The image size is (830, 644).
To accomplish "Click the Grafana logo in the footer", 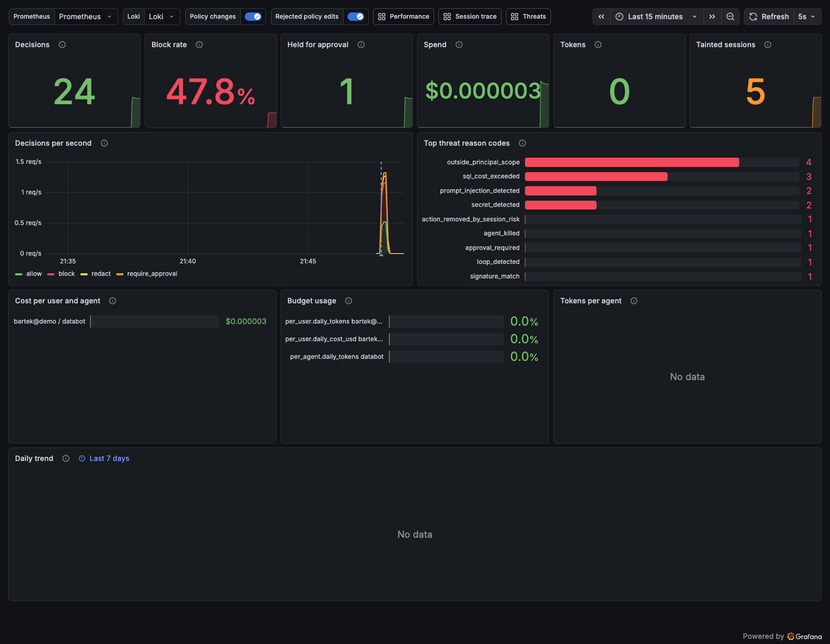I will pyautogui.click(x=804, y=636).
